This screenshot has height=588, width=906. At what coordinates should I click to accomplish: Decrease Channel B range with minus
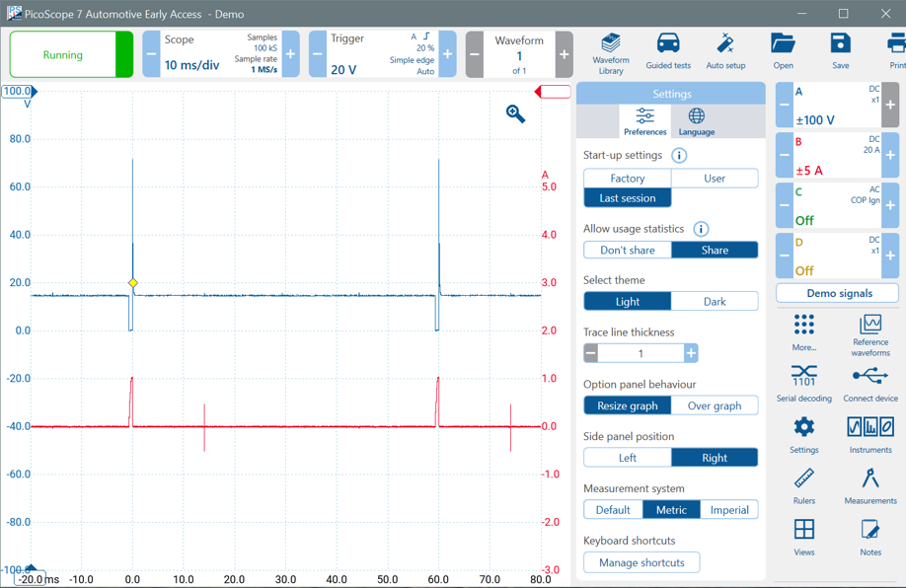coord(784,155)
